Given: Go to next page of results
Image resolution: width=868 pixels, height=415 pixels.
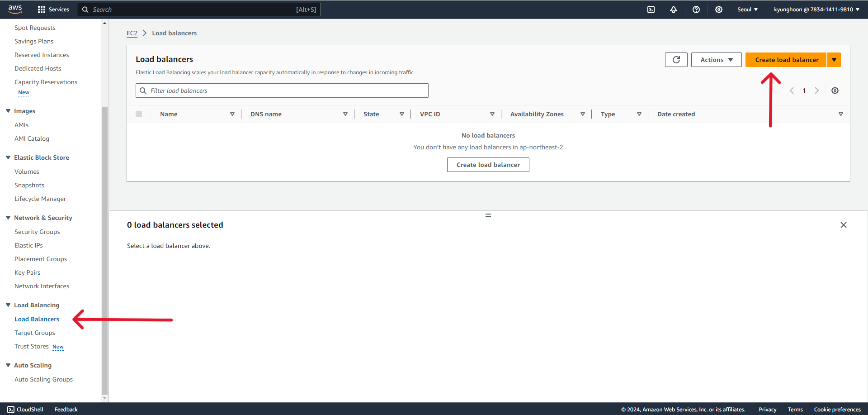Looking at the screenshot, I should tap(816, 91).
